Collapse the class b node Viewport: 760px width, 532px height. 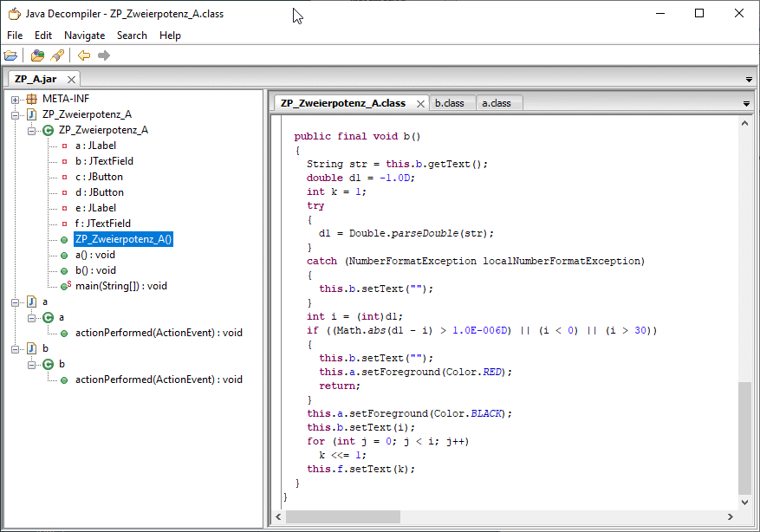pos(31,365)
